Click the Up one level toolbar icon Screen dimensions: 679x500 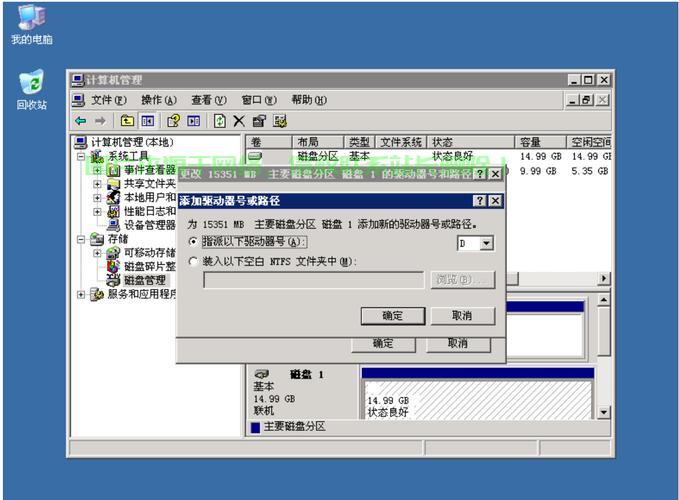pos(127,121)
